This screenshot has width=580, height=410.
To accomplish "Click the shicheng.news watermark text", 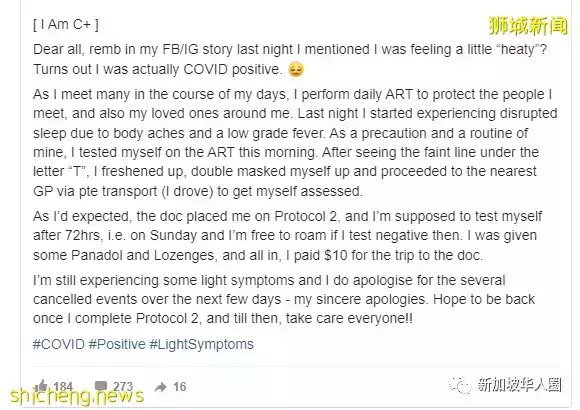I will pyautogui.click(x=77, y=396).
